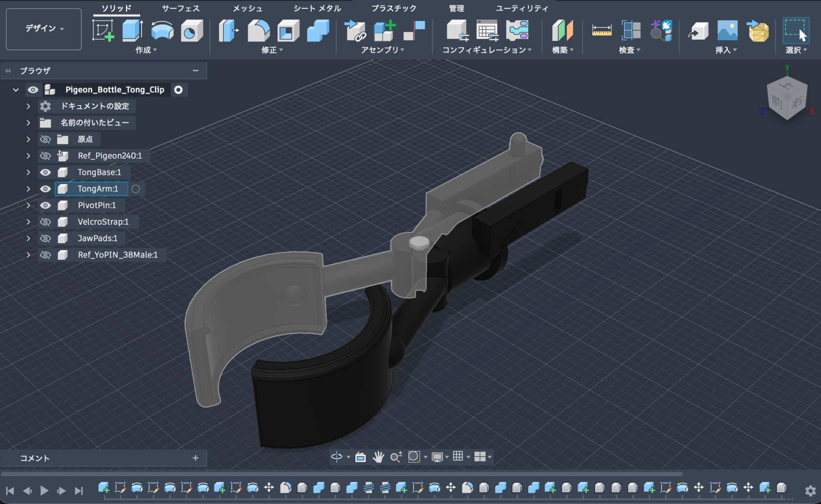Hide the TongBase:1 component
821x504 pixels.
45,172
